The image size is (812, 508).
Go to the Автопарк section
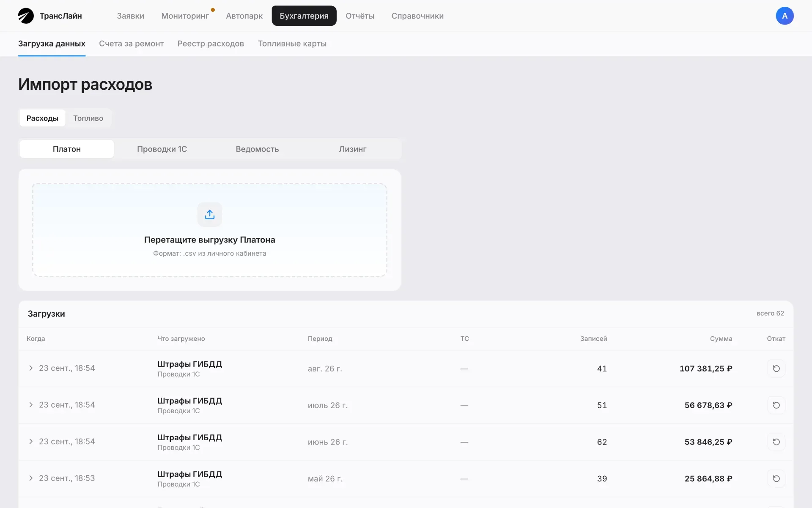(x=244, y=16)
